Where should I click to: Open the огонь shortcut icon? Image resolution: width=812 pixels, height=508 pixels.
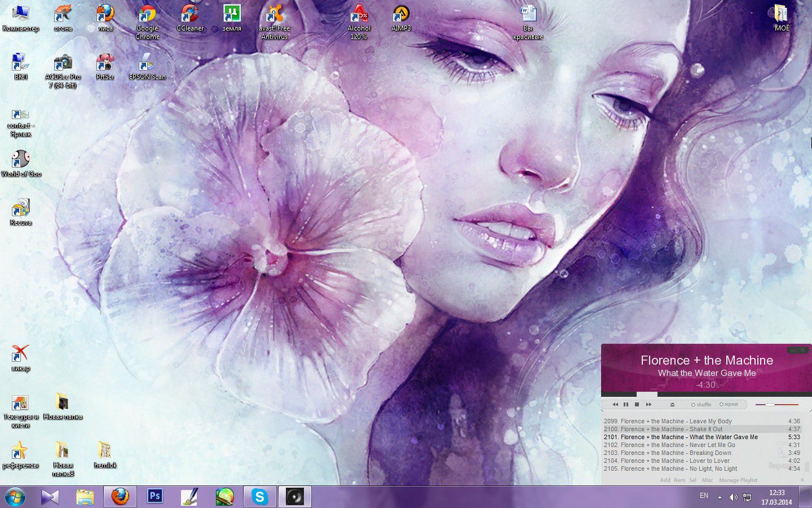[63, 19]
